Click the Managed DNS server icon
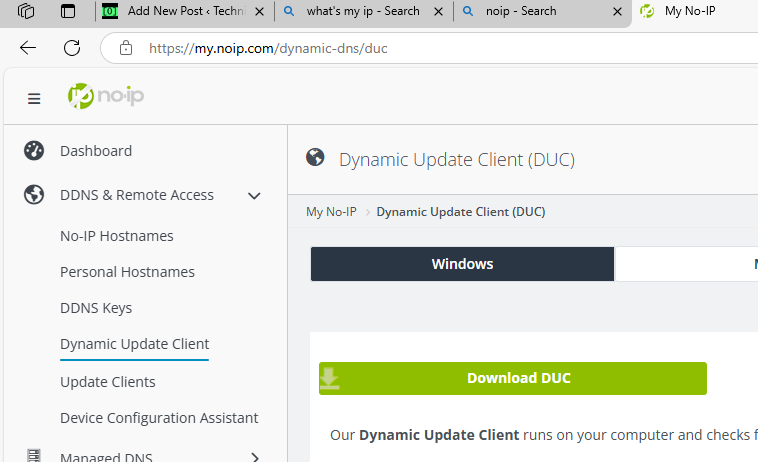The height and width of the screenshot is (462, 758). tap(34, 456)
